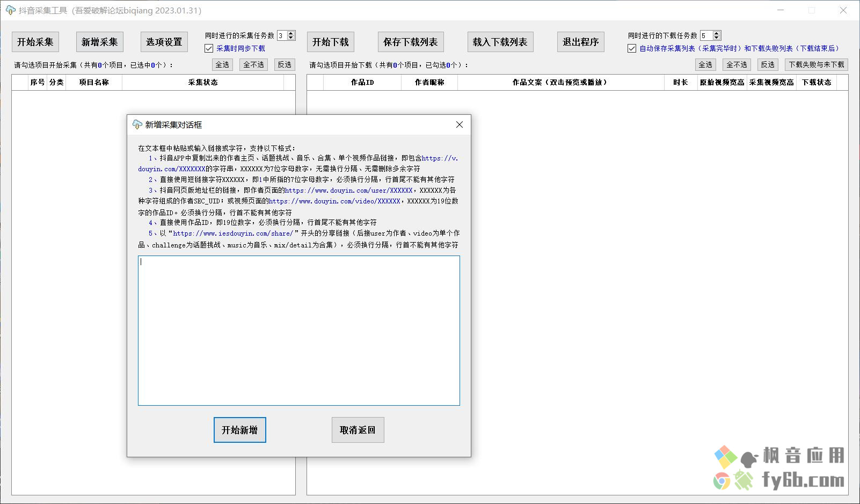860x504 pixels.
Task: Decrease concurrent 下载任务数 spinner down arrow
Action: tap(716, 38)
